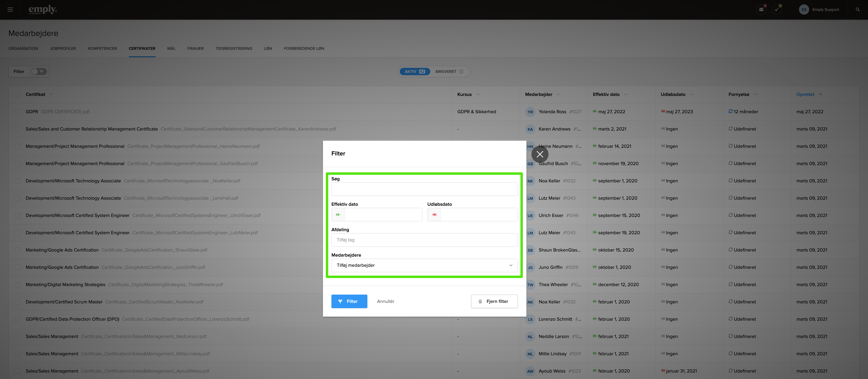Focus the Søg text input
Image resolution: width=868 pixels, height=379 pixels.
pyautogui.click(x=424, y=189)
